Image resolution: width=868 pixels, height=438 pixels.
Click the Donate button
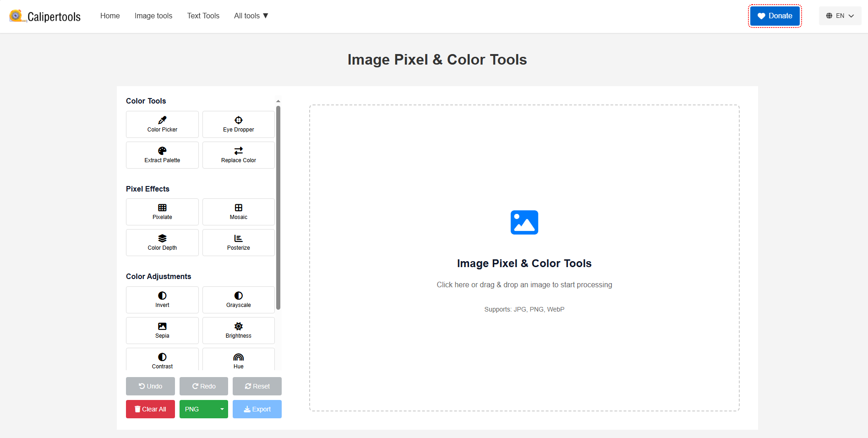775,16
